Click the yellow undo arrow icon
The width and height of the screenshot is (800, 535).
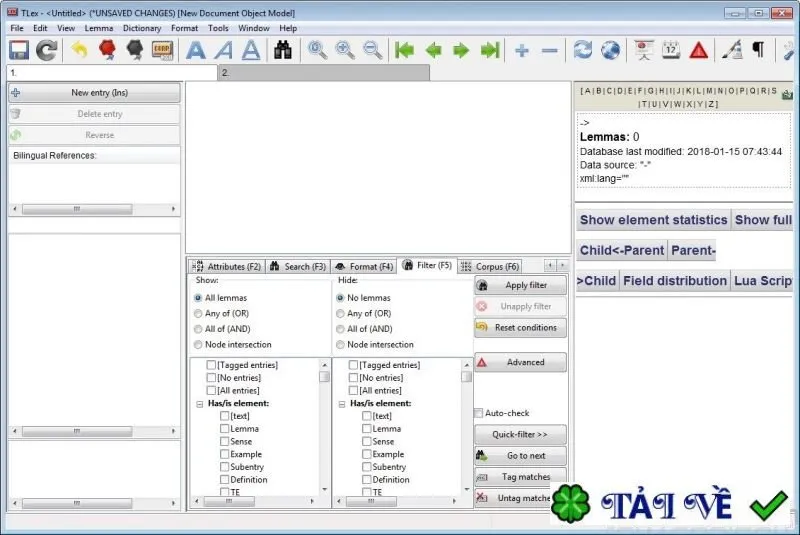(x=79, y=50)
